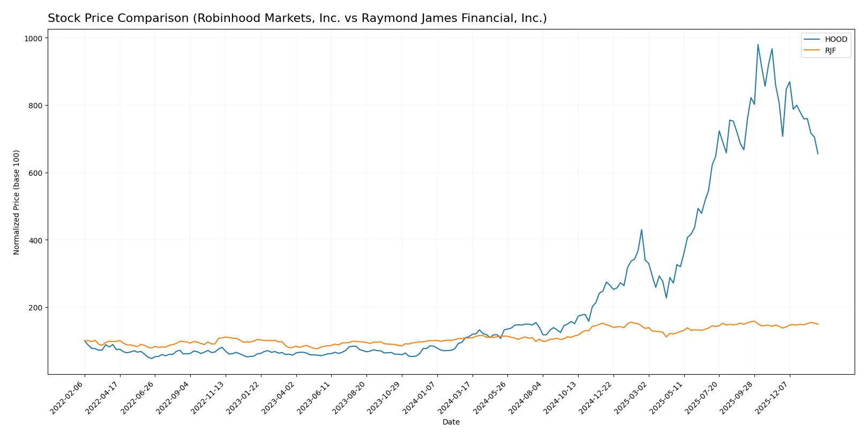Click the 1000 tick on the y-axis
The image size is (868, 439).
[32, 38]
